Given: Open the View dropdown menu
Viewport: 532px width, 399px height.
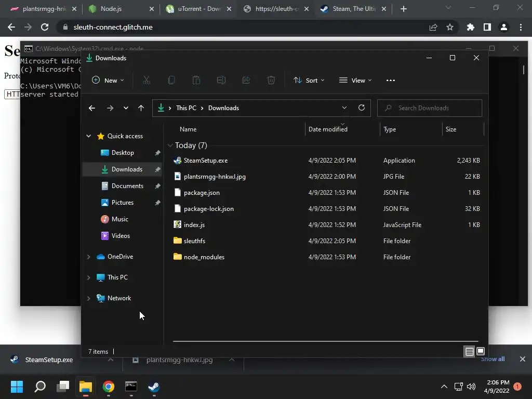Looking at the screenshot, I should [x=355, y=81].
